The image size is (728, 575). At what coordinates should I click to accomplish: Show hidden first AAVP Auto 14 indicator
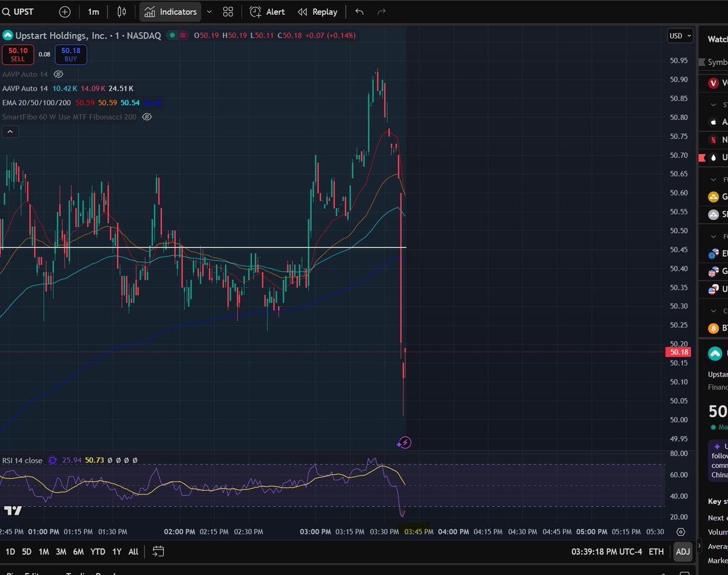pos(58,74)
